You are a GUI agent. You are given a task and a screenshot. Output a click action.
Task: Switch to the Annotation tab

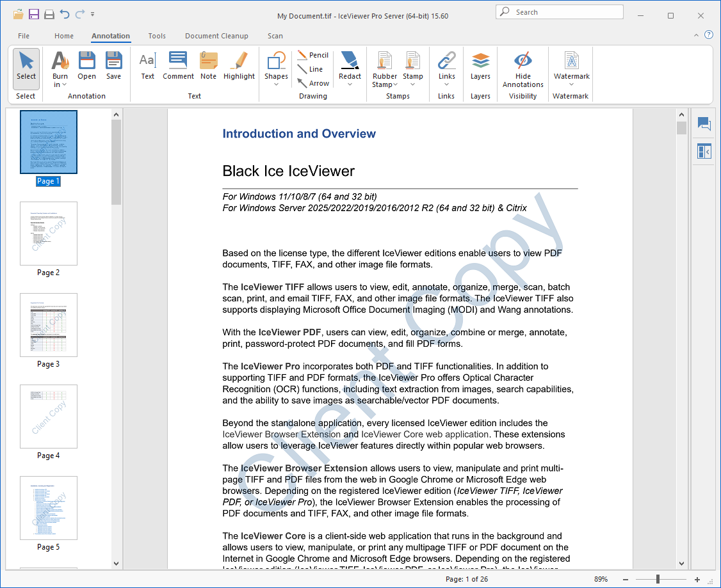tap(111, 36)
